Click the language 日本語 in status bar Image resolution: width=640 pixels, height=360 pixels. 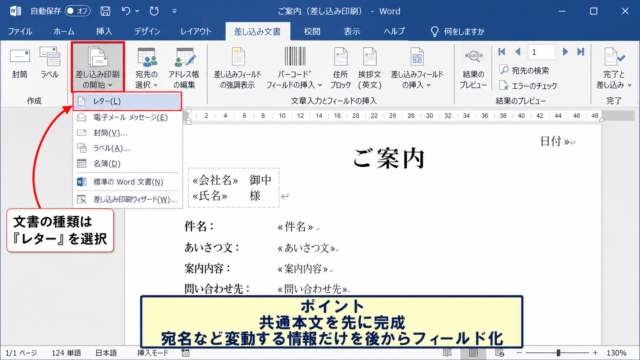pos(106,353)
